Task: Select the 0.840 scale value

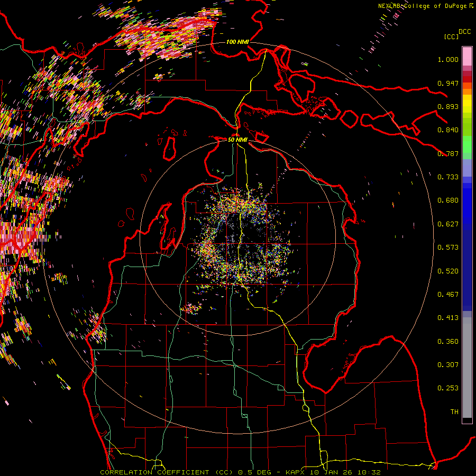Action: [x=448, y=130]
